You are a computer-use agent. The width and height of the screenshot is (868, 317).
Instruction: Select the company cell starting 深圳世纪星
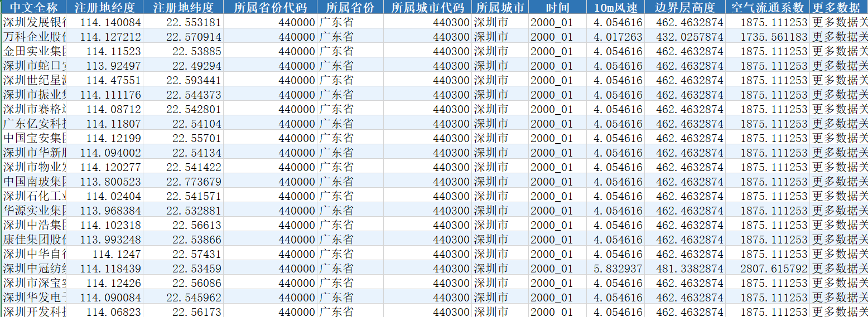[x=33, y=81]
